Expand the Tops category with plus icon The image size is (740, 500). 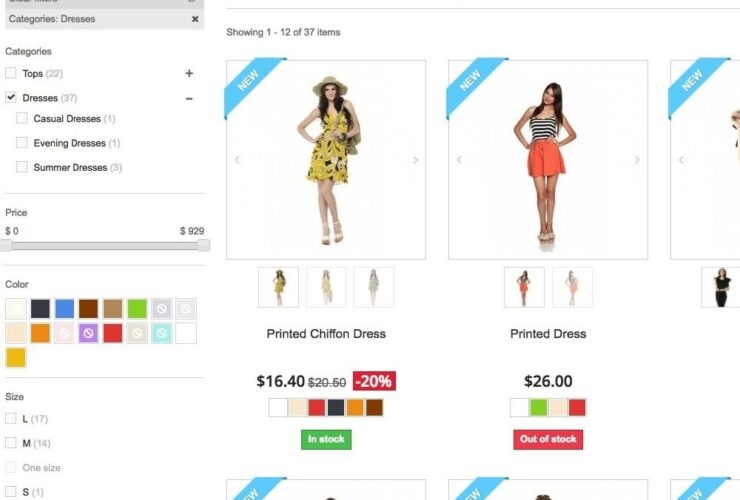pos(189,73)
